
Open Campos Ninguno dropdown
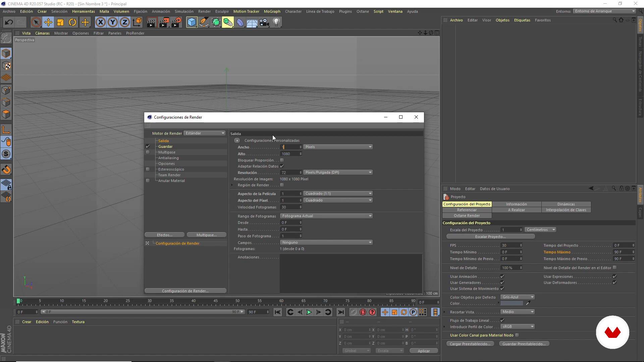pyautogui.click(x=326, y=242)
